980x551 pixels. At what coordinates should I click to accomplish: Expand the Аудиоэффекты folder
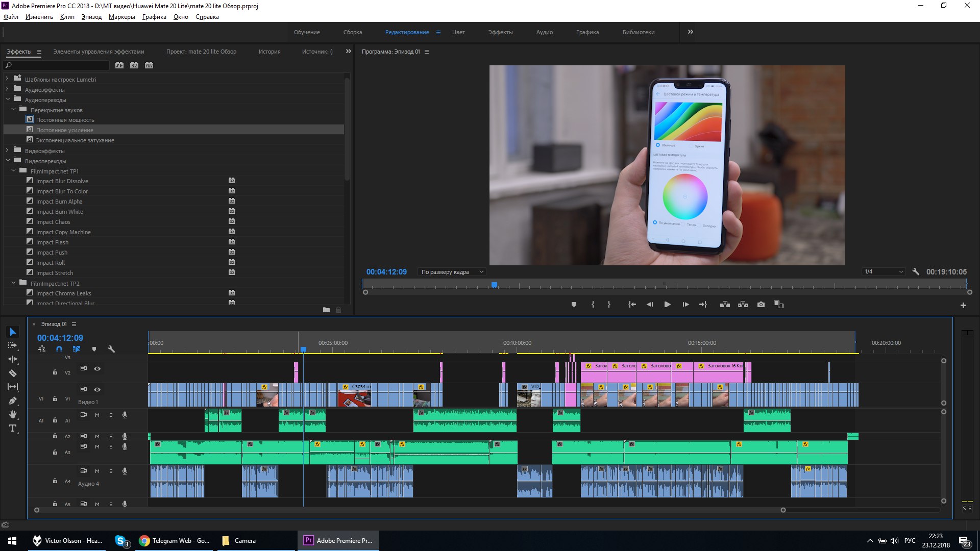[7, 89]
